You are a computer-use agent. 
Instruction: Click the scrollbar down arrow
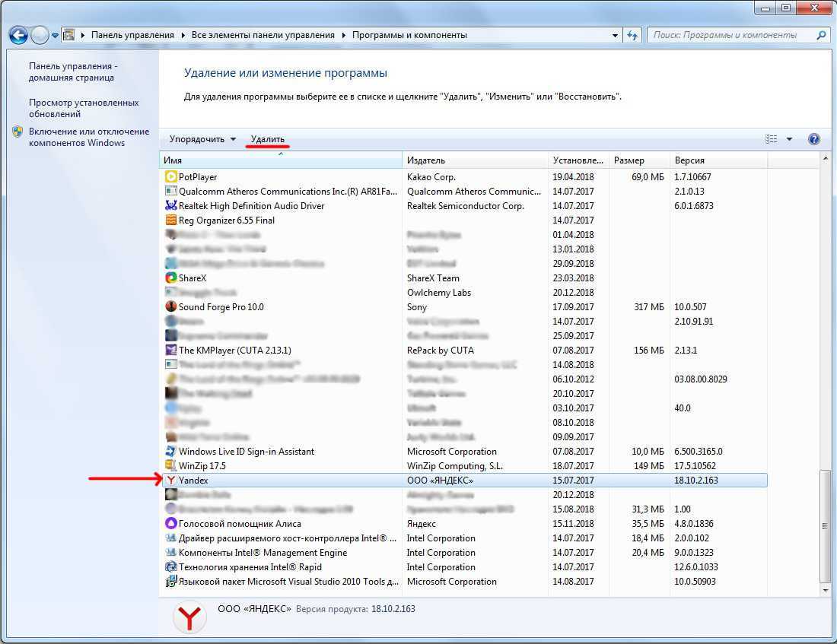[826, 591]
